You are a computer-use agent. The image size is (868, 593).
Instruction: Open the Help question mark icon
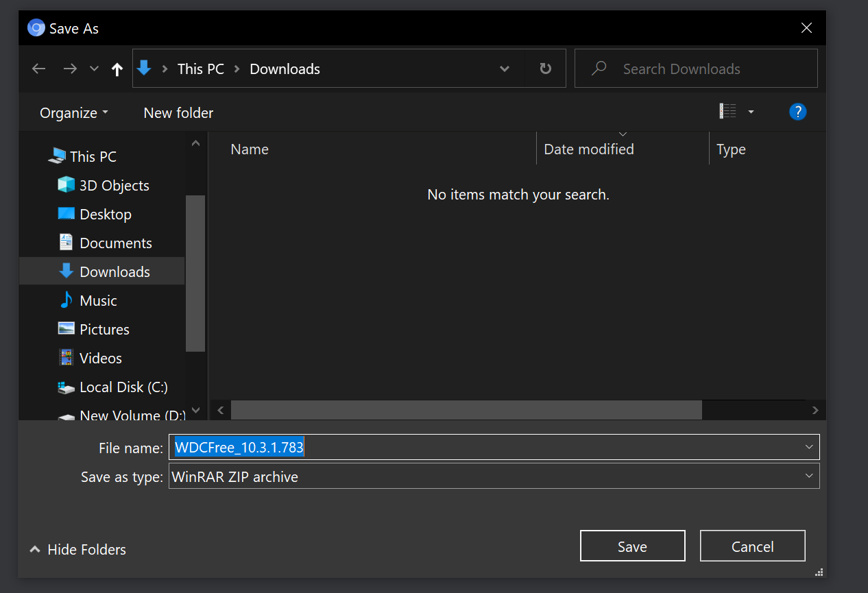797,112
